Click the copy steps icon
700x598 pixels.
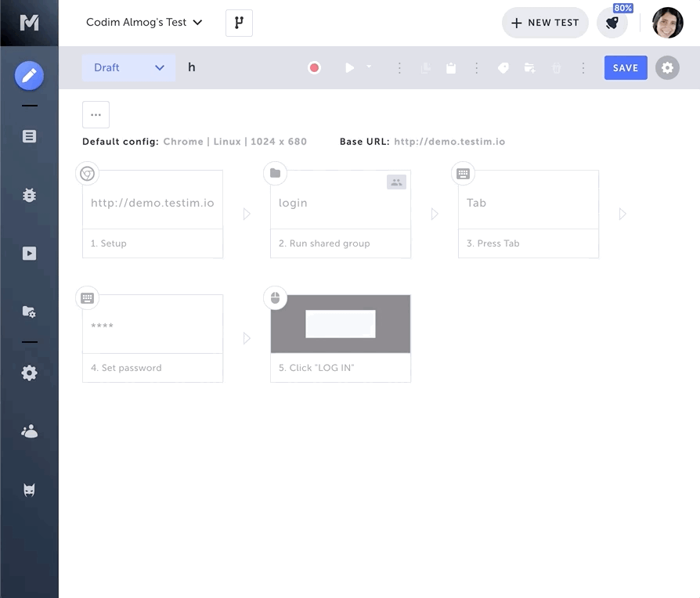point(425,68)
